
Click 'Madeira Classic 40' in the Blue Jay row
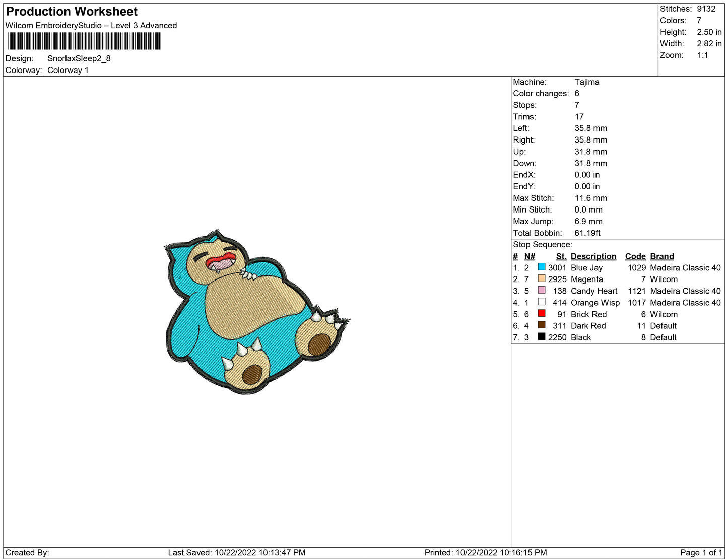point(686,268)
